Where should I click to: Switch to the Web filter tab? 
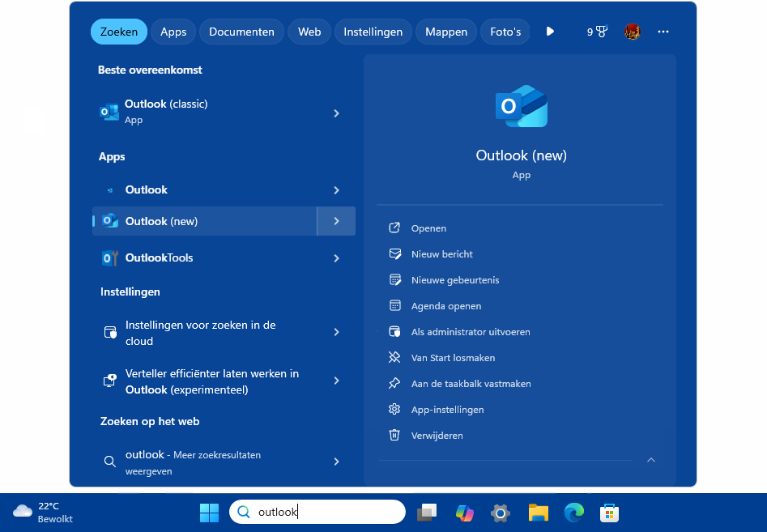(x=309, y=32)
